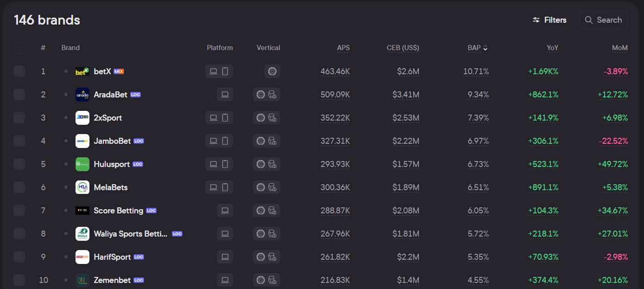Viewport: 644px width, 289px height.
Task: Open the HarifSport brand name link
Action: [x=112, y=257]
